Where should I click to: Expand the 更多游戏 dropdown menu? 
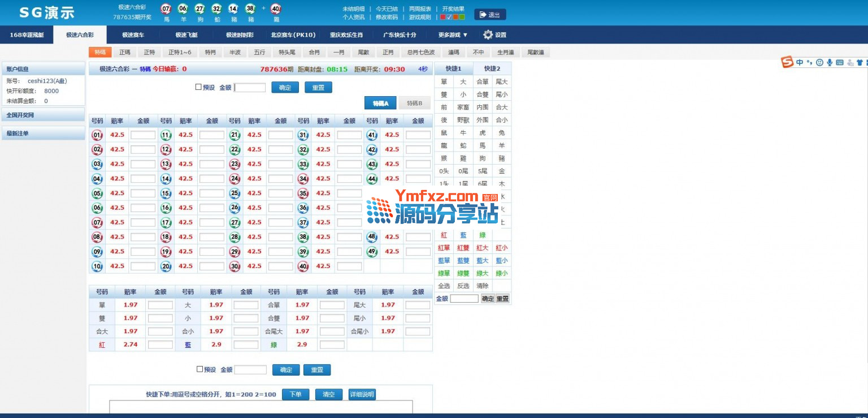pyautogui.click(x=453, y=35)
